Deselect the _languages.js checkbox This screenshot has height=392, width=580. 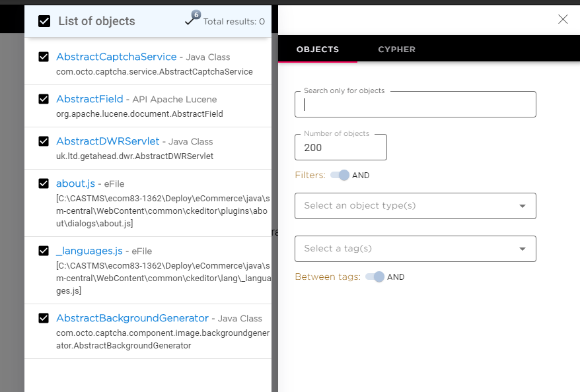point(44,251)
